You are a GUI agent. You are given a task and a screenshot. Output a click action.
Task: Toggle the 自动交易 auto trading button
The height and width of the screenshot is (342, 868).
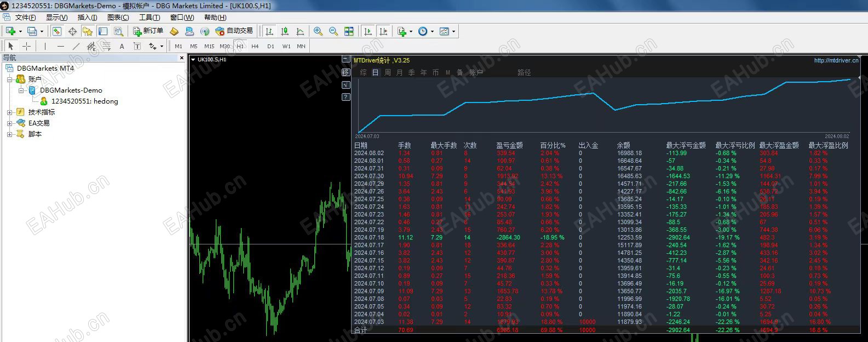pos(234,31)
